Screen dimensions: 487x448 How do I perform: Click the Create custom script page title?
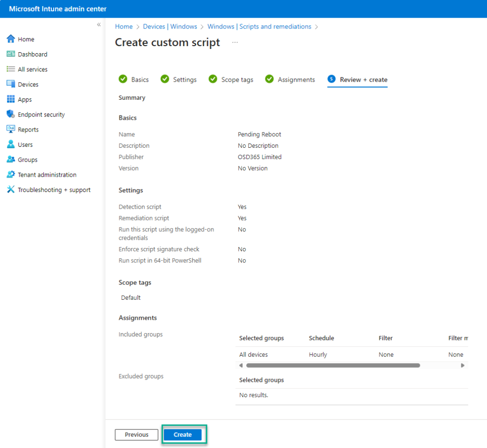pyautogui.click(x=167, y=42)
